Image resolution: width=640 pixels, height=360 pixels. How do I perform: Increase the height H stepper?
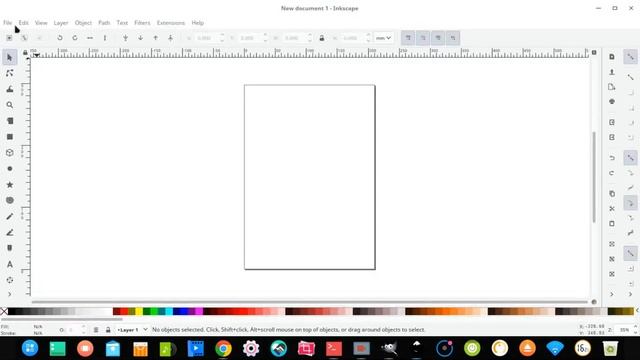(368, 35)
